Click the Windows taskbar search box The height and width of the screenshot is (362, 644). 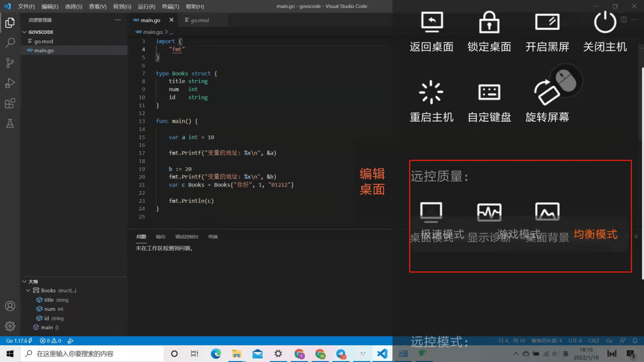click(x=92, y=354)
